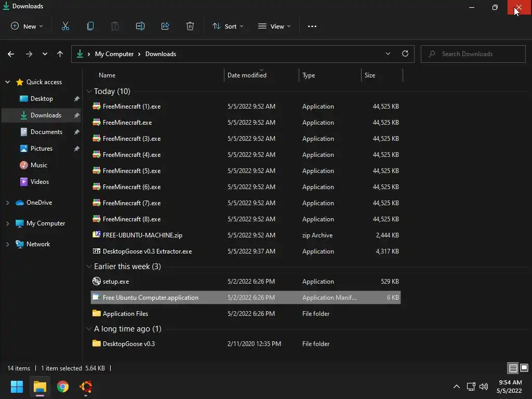Select DesktopGoose v0.3 Extractor.exe icon
The image size is (532, 399).
pyautogui.click(x=96, y=251)
